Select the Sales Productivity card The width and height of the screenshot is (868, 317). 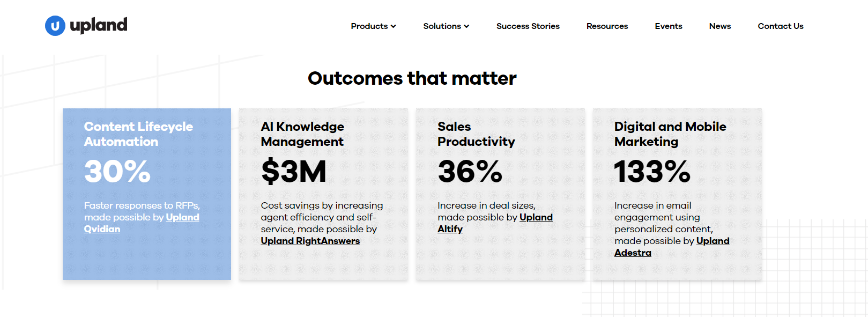[x=500, y=194]
